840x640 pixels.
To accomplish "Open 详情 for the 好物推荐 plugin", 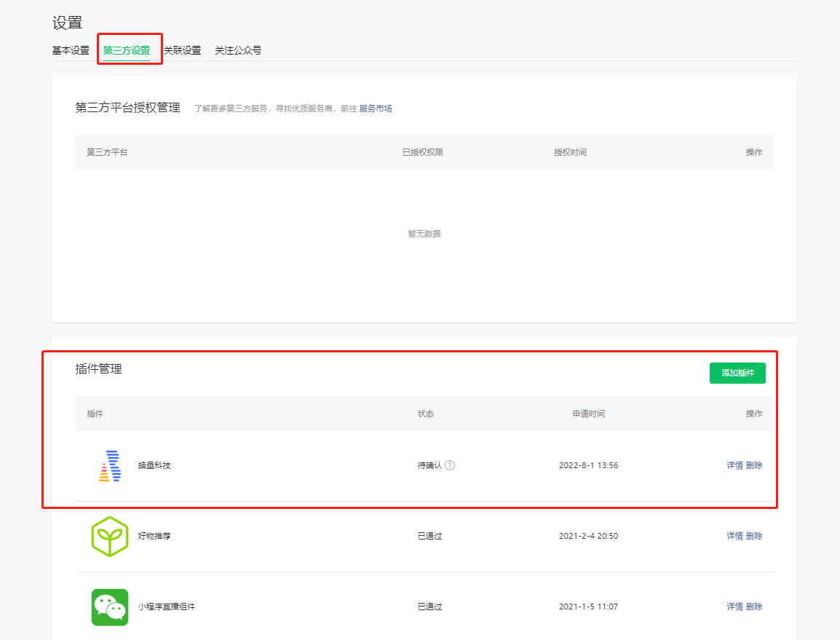I will [734, 536].
